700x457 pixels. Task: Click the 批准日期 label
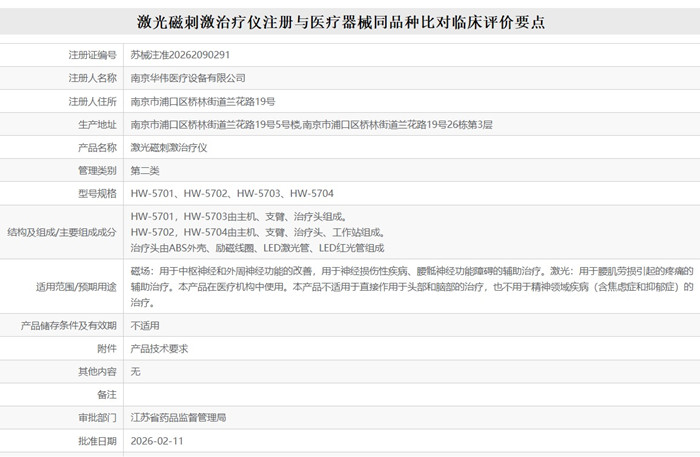[97, 441]
